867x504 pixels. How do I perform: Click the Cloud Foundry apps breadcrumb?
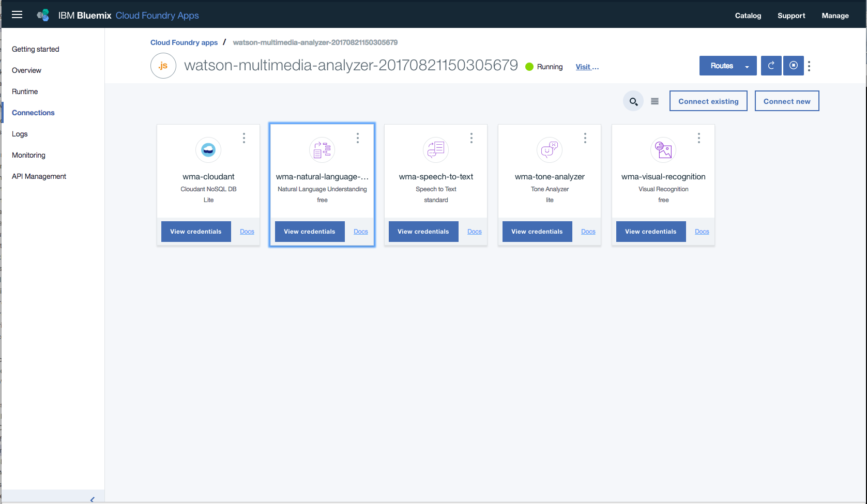point(184,42)
